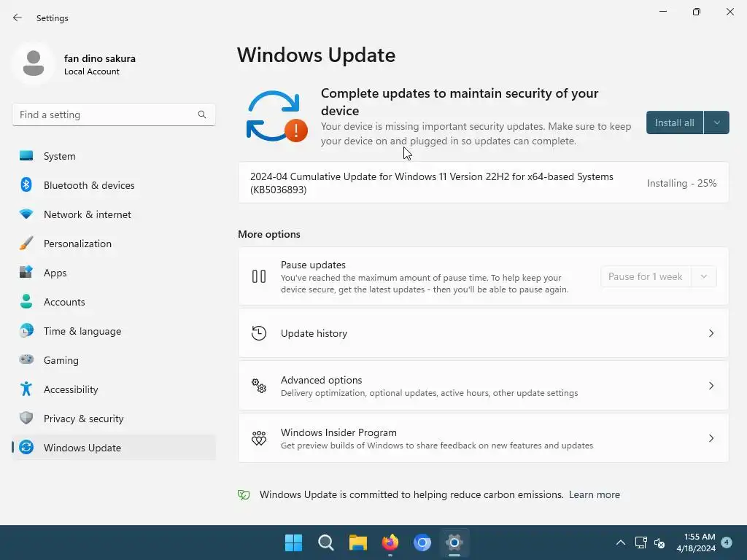Viewport: 747px width, 560px height.
Task: Click the Bluetooth icon in sidebar
Action: 26,184
